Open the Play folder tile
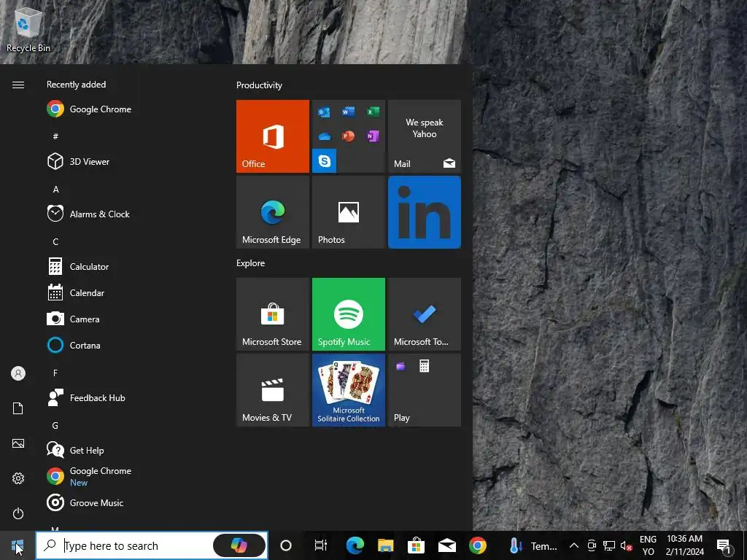 pos(425,390)
